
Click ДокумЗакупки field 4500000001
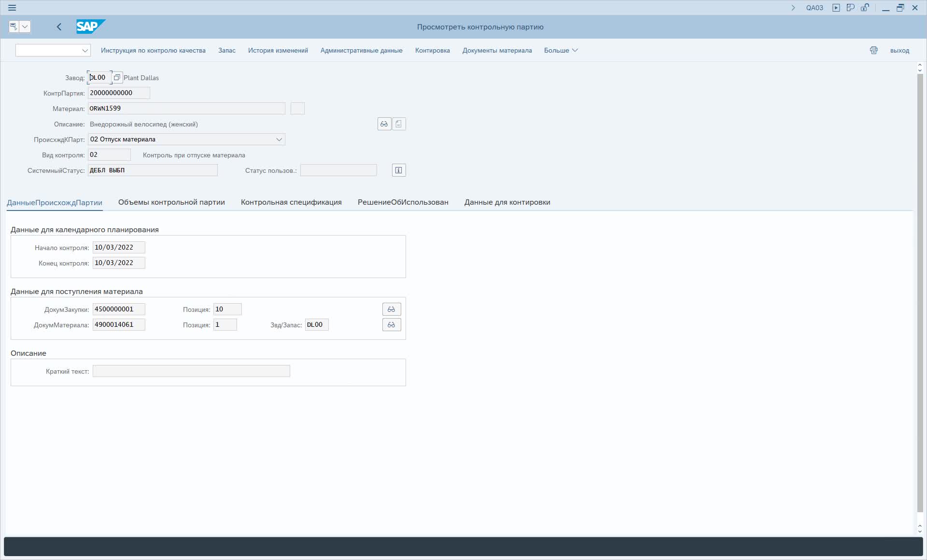tap(119, 309)
